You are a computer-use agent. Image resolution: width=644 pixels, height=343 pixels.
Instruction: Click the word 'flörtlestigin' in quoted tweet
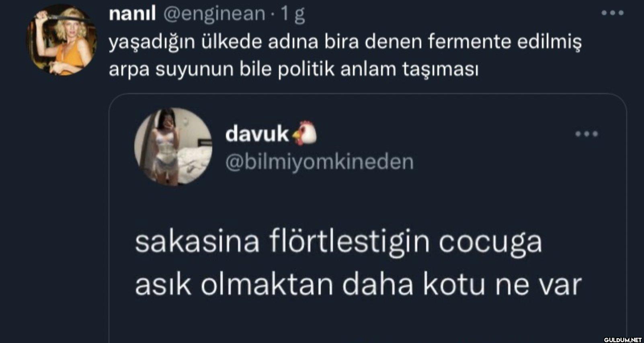[349, 243]
